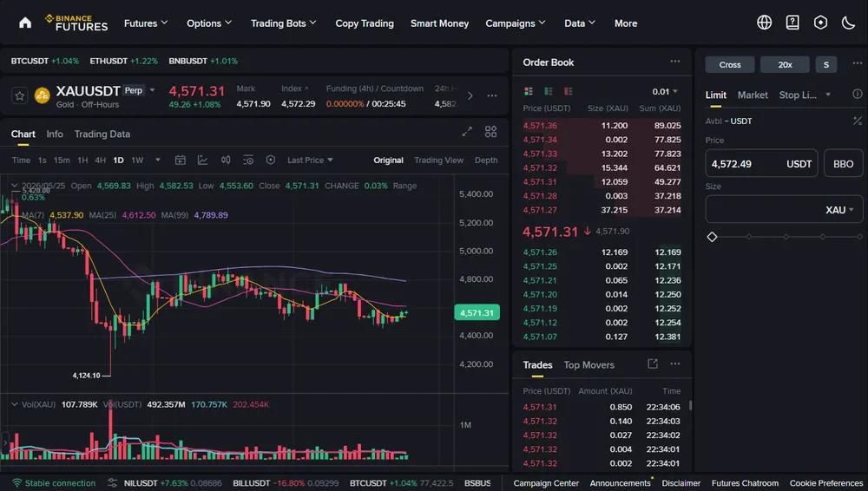
Task: Select the Market order tab
Action: coord(753,95)
